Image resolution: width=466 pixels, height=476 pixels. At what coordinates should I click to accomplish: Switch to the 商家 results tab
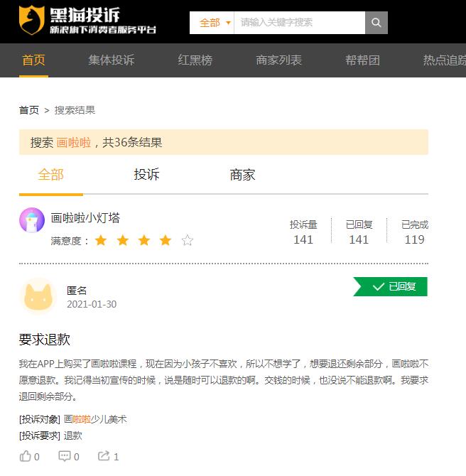(x=242, y=175)
